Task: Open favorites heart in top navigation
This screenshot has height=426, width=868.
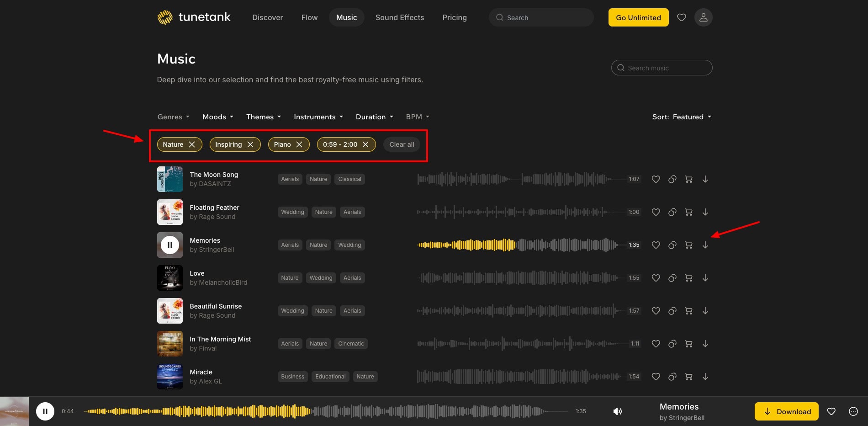Action: click(x=681, y=17)
